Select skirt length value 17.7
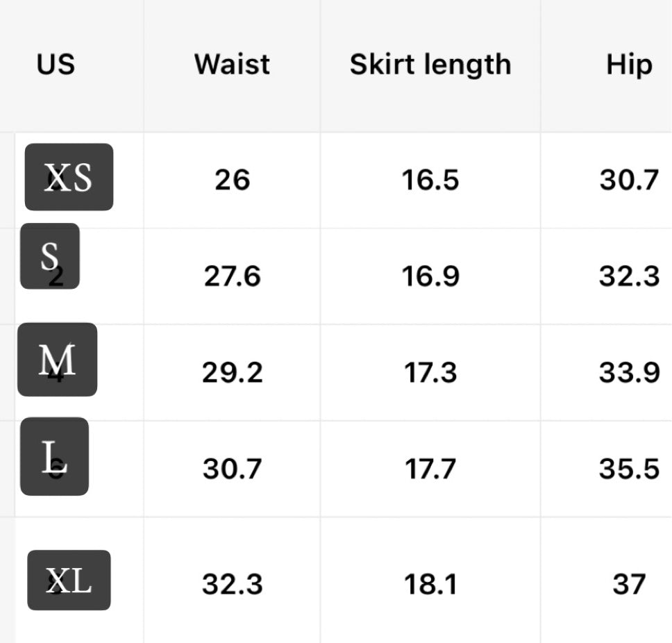The image size is (672, 643). coord(430,469)
